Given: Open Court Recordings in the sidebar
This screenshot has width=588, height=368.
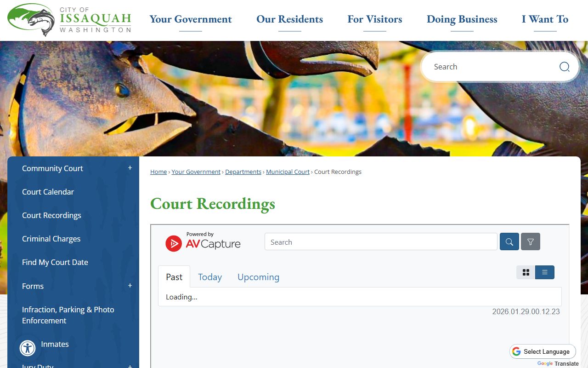Looking at the screenshot, I should click(51, 215).
